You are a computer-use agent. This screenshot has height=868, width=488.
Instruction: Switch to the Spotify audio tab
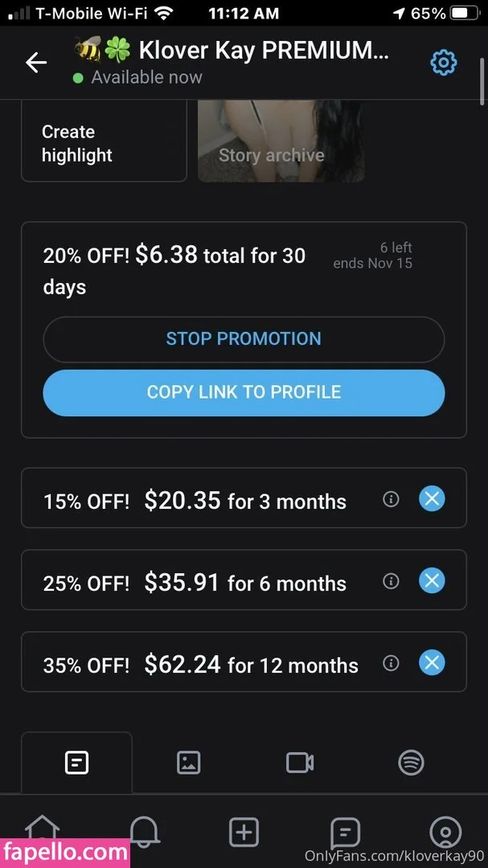(411, 763)
